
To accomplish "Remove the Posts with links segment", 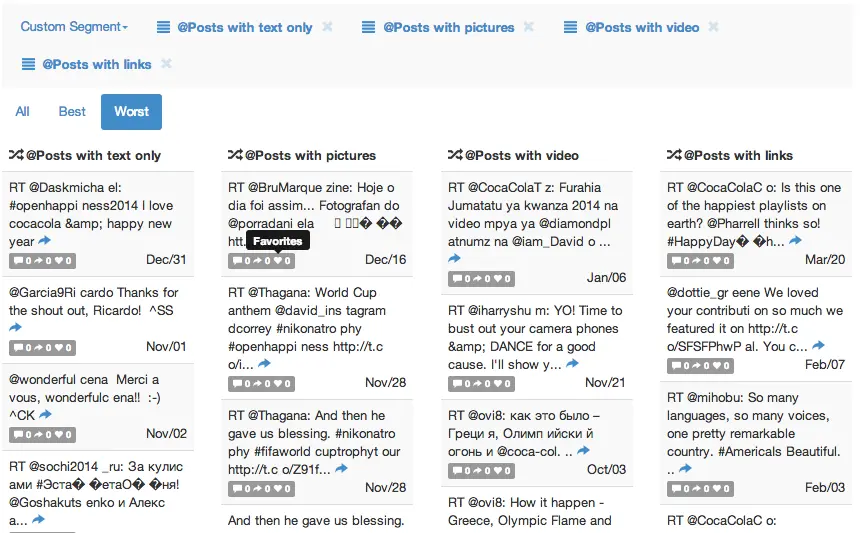I will 167,64.
